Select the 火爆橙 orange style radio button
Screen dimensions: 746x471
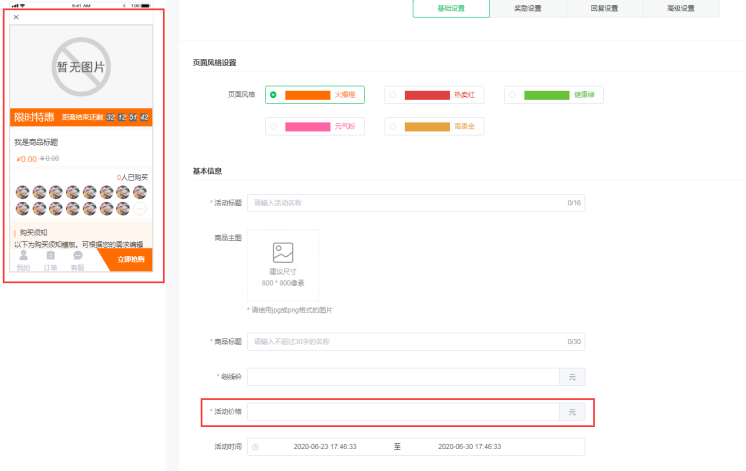[273, 95]
